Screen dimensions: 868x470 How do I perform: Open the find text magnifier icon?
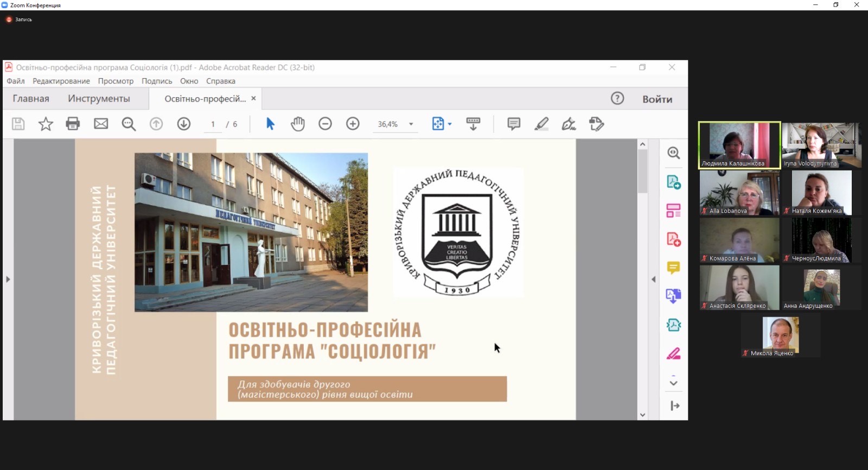[129, 124]
